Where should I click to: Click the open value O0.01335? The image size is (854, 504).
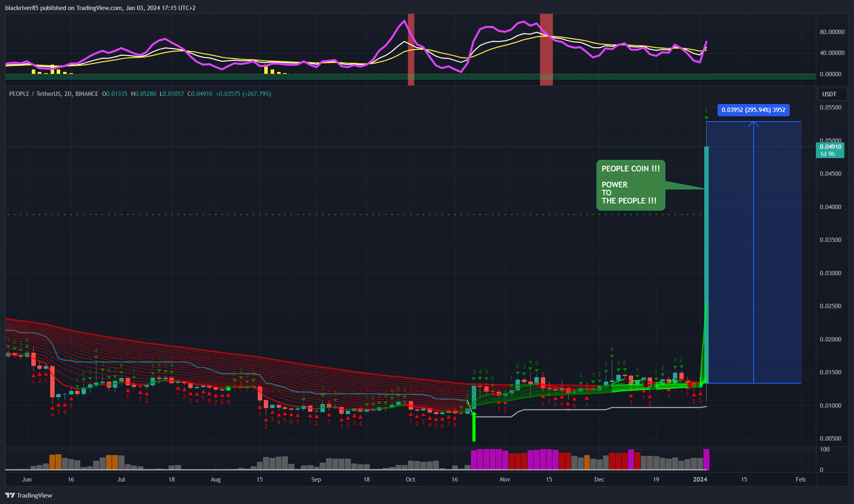114,94
